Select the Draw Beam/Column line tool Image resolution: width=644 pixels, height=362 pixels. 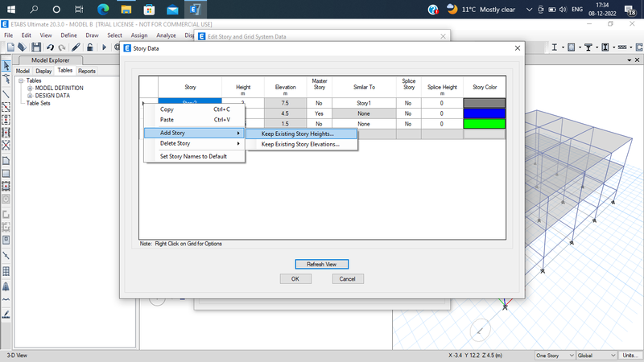6,94
